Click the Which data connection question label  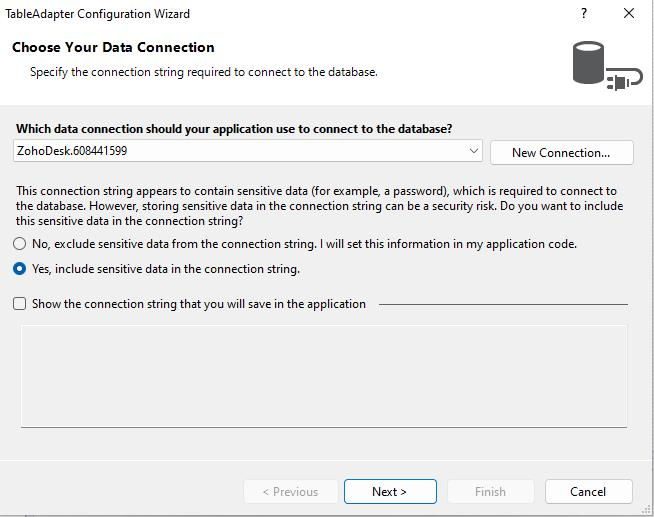(x=234, y=129)
